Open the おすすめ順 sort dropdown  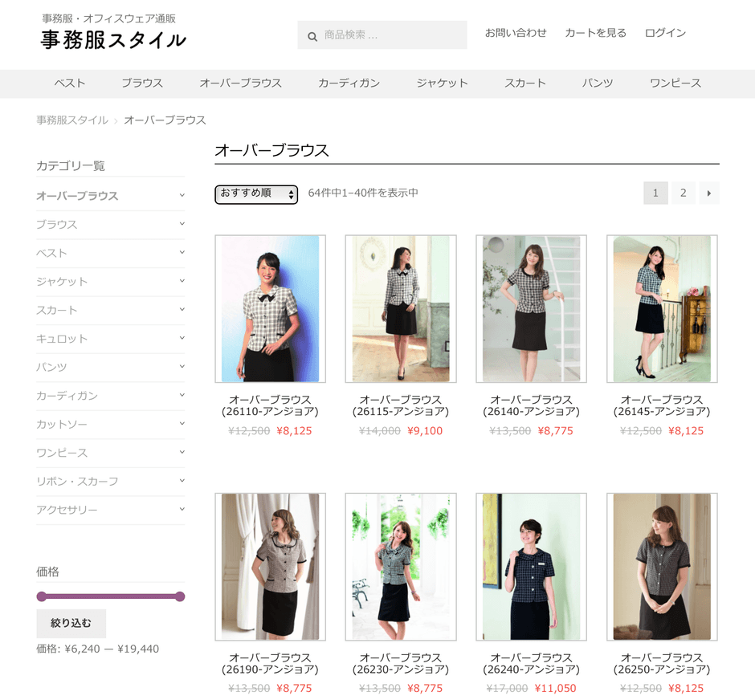click(x=255, y=194)
